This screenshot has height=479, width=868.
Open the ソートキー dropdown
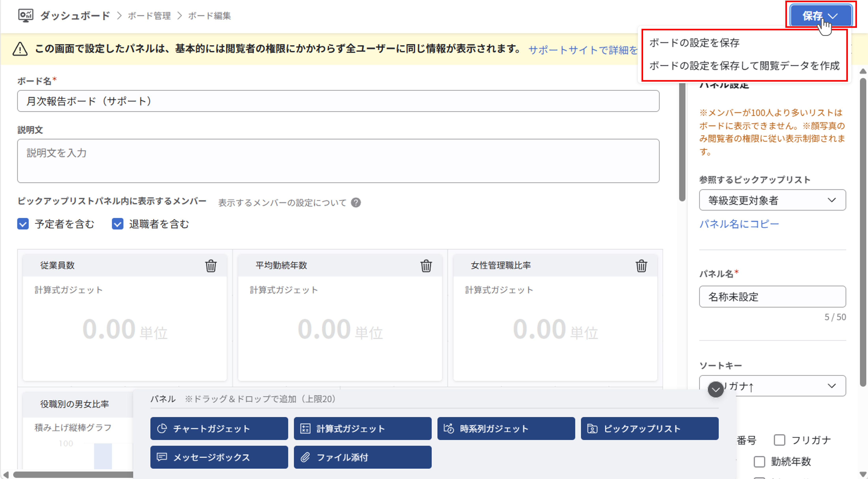(772, 386)
